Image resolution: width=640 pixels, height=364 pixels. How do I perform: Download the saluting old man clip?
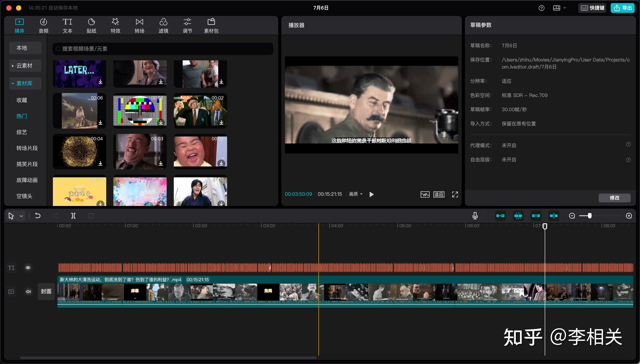(x=221, y=123)
